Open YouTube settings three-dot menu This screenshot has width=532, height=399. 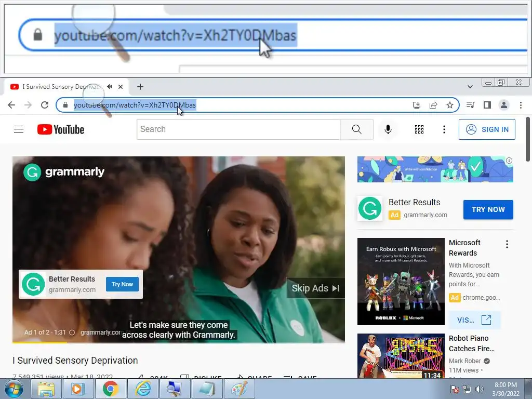[444, 129]
